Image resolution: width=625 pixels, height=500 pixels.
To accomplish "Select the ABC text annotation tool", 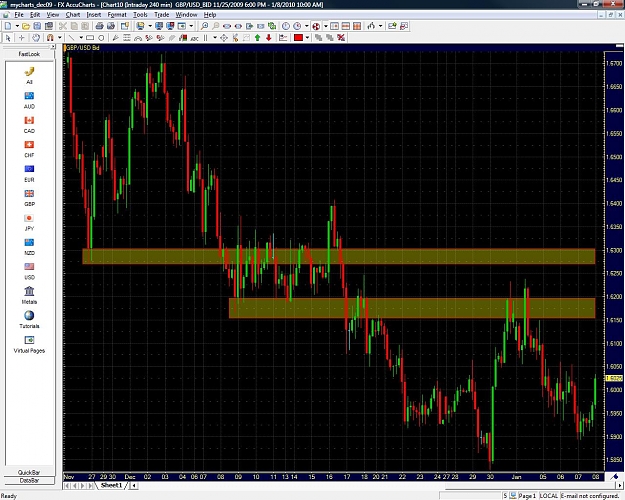I will [195, 38].
